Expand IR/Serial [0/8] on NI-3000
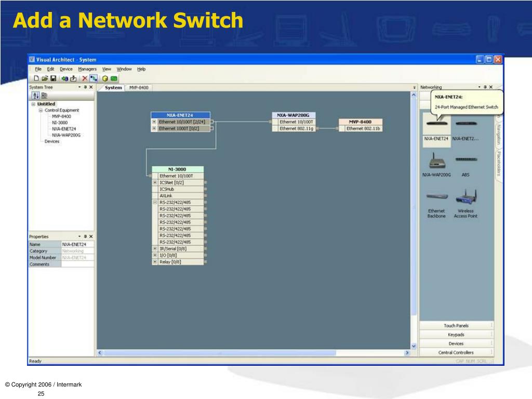This screenshot has height=399, width=532. [155, 249]
